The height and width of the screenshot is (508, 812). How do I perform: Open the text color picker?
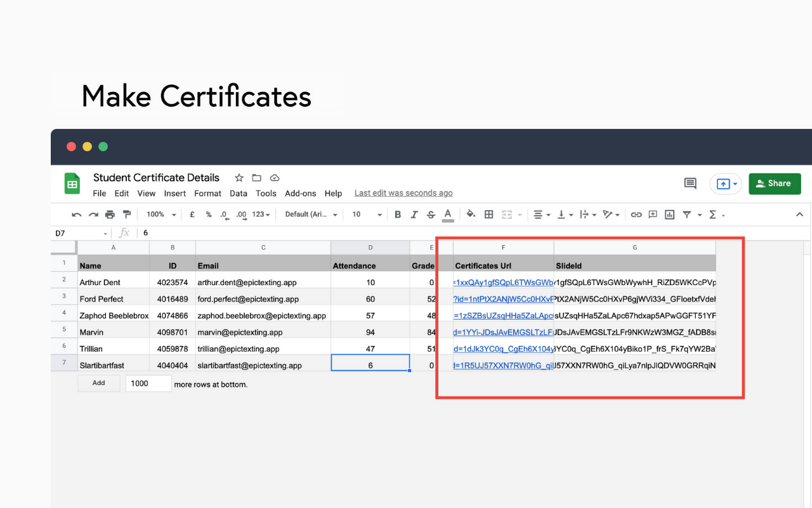click(448, 215)
